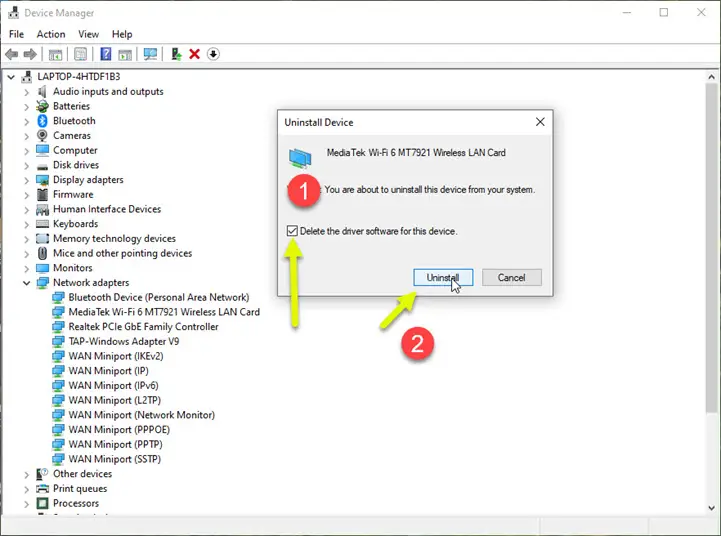
Task: Collapse the LAPTOP-4HTDF1B3 root node
Action: tap(11, 77)
